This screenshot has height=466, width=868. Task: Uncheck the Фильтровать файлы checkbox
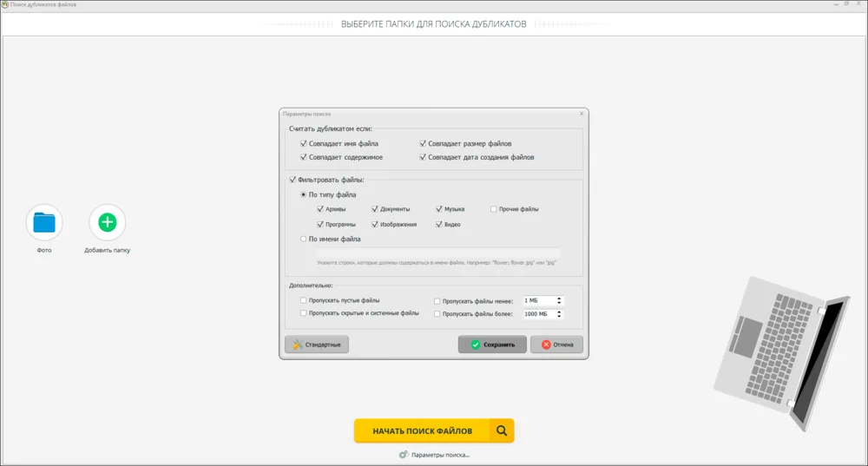(293, 180)
